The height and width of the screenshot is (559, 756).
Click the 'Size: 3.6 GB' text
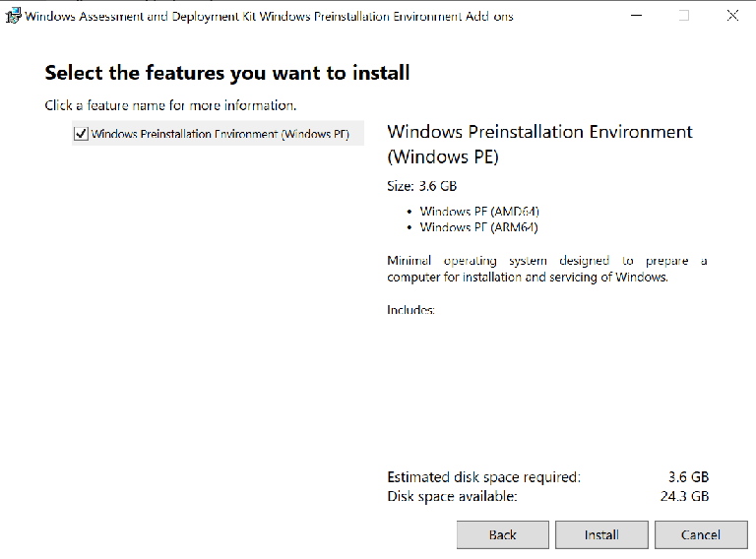point(422,186)
